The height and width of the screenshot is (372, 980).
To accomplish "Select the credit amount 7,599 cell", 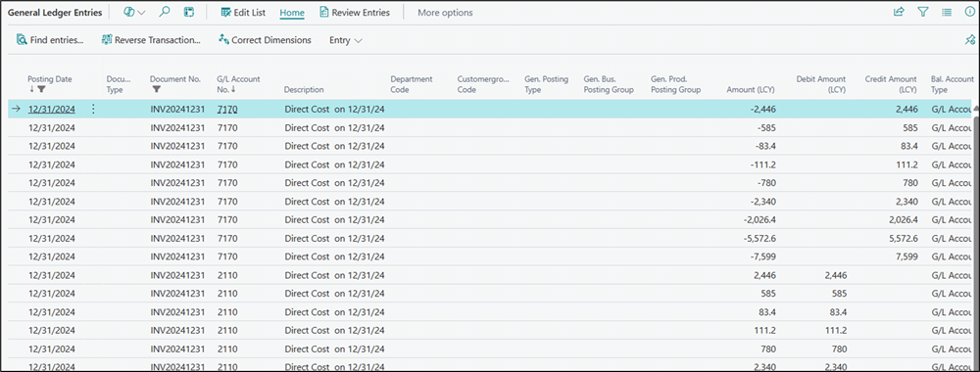I will pos(906,256).
